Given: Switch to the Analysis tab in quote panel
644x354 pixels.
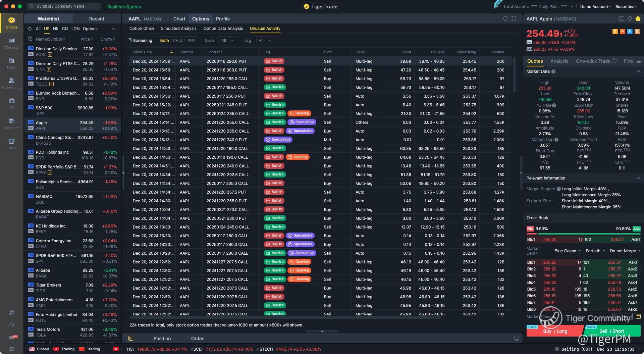Looking at the screenshot, I should [x=559, y=61].
